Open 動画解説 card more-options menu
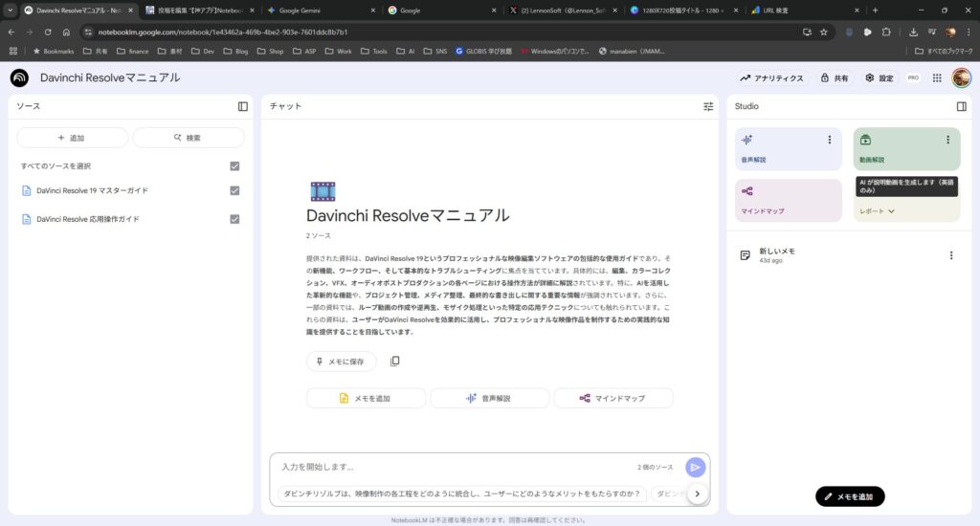 pyautogui.click(x=947, y=140)
